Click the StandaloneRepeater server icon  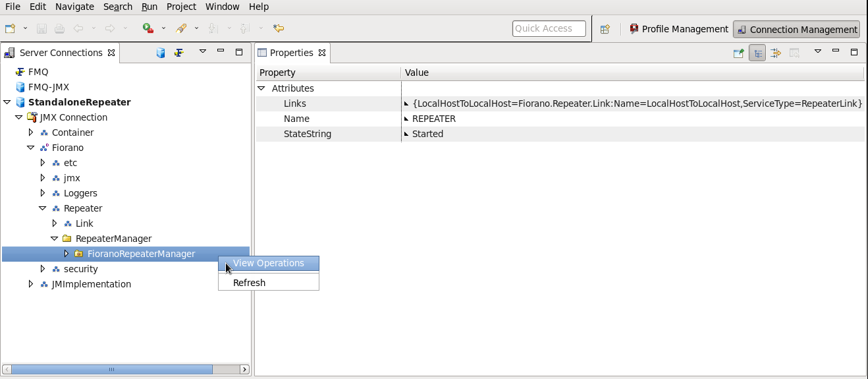click(20, 102)
